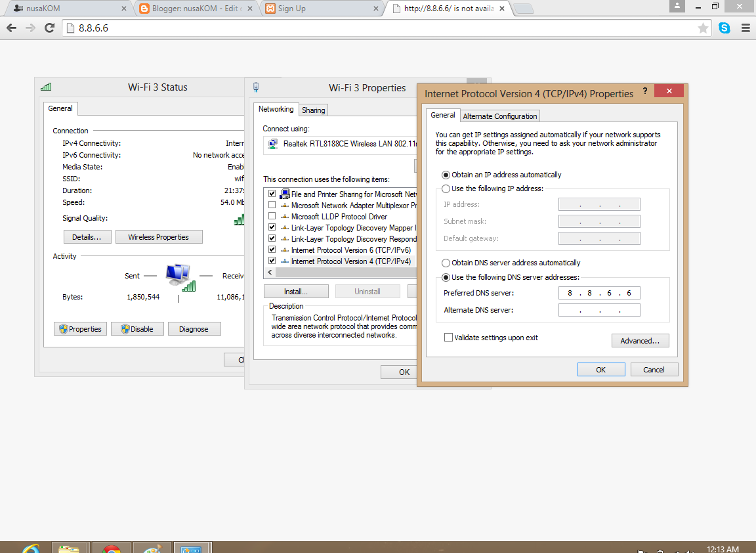The image size is (756, 553).
Task: Click the help question mark in IPv4 Properties
Action: click(x=644, y=91)
